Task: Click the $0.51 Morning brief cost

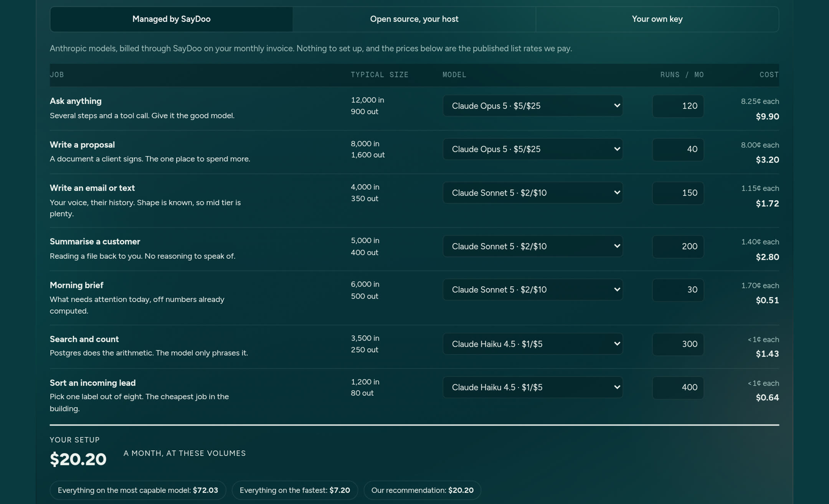Action: [767, 300]
